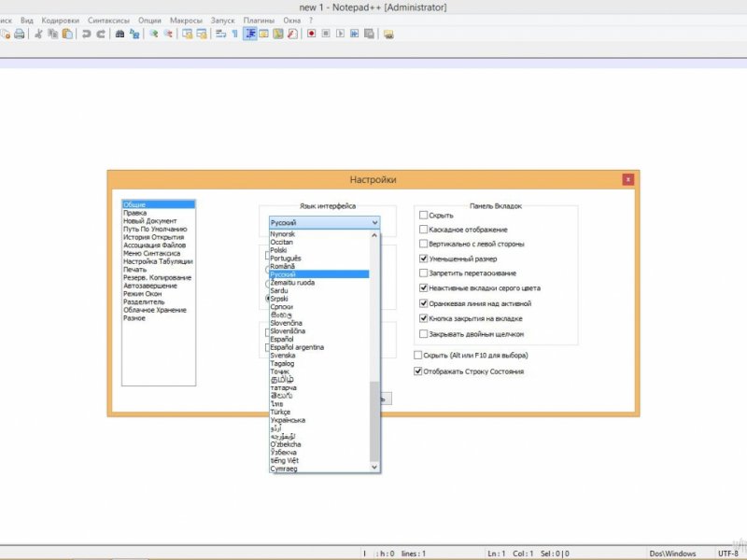Start macro recording with the red dot icon
This screenshot has height=560, width=747.
pos(312,34)
